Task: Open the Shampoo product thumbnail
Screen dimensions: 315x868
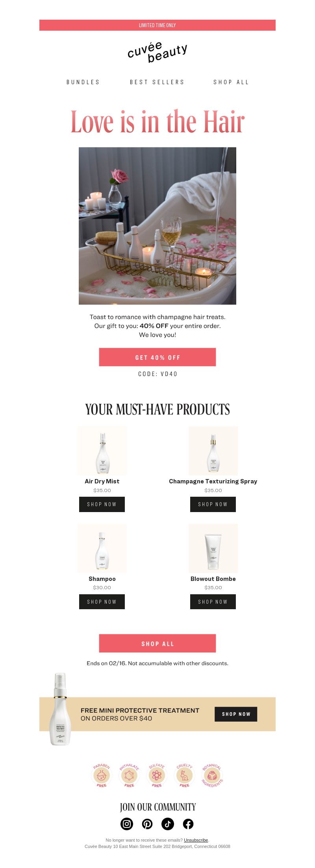Action: 102,548
